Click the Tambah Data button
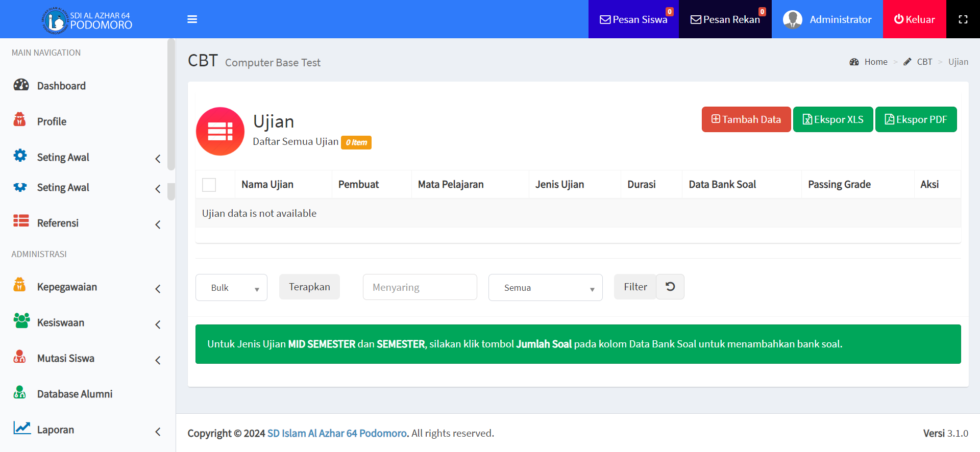 coord(746,119)
